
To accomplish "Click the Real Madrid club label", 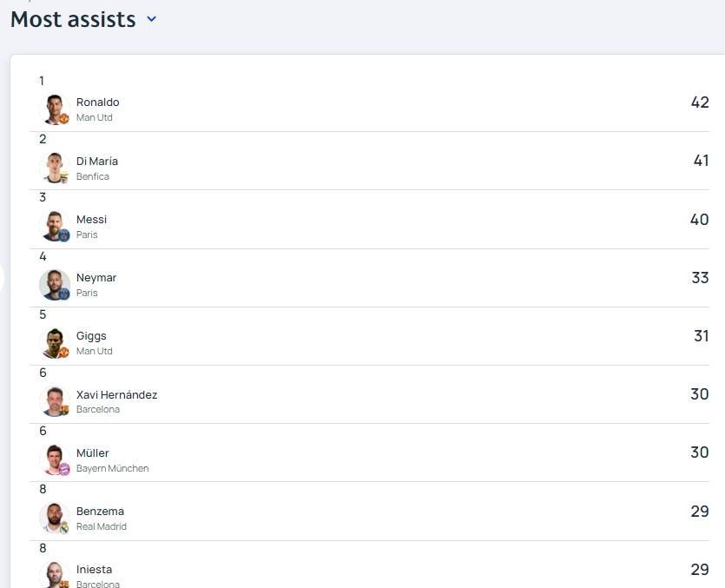I will coord(102,526).
